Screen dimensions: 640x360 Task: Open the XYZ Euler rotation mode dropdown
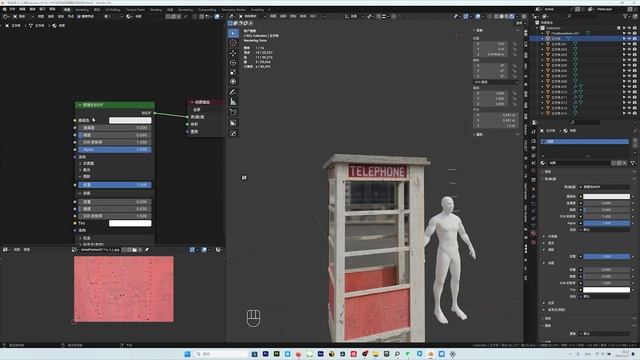pyautogui.click(x=496, y=82)
